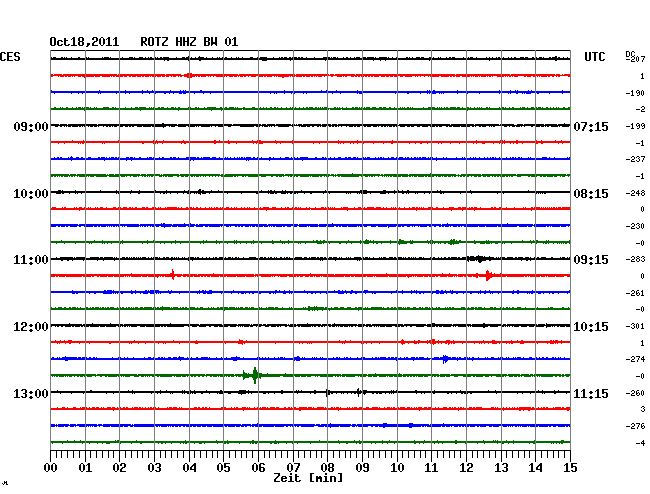Select the 08:15 UTC time label
650x494 pixels.
pos(591,194)
